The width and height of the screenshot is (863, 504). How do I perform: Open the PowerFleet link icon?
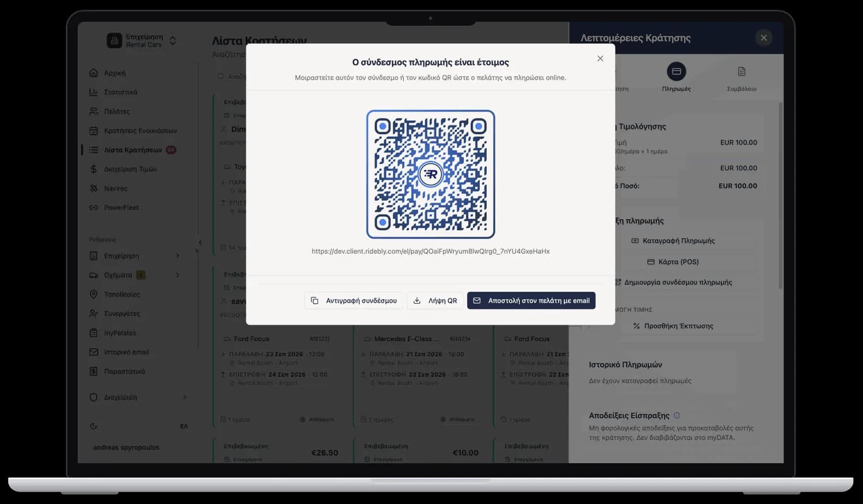(x=94, y=207)
